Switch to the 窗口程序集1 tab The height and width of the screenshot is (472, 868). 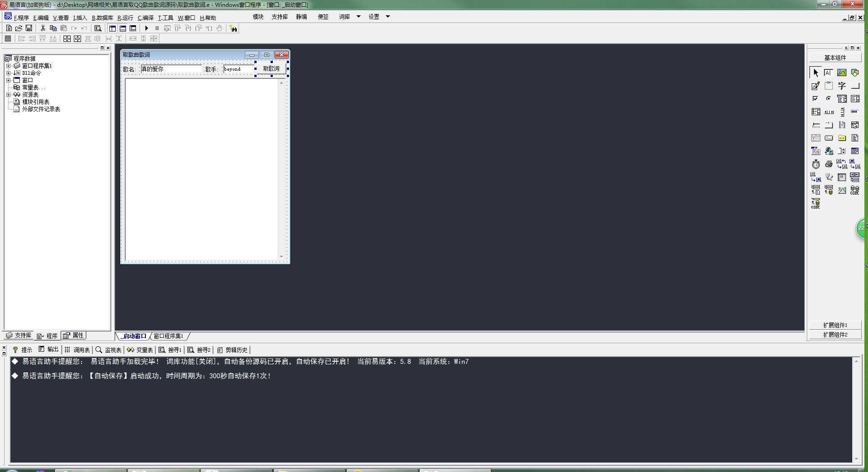coord(168,336)
